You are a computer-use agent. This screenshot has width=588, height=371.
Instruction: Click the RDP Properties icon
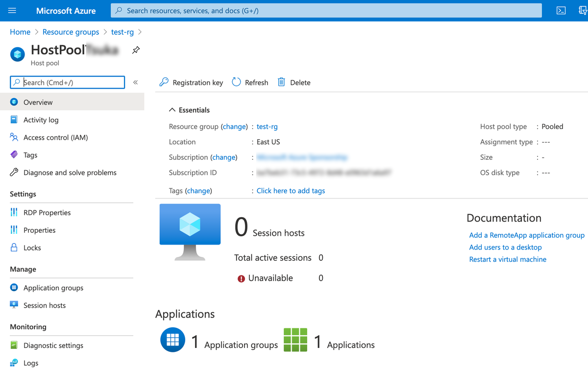(14, 212)
